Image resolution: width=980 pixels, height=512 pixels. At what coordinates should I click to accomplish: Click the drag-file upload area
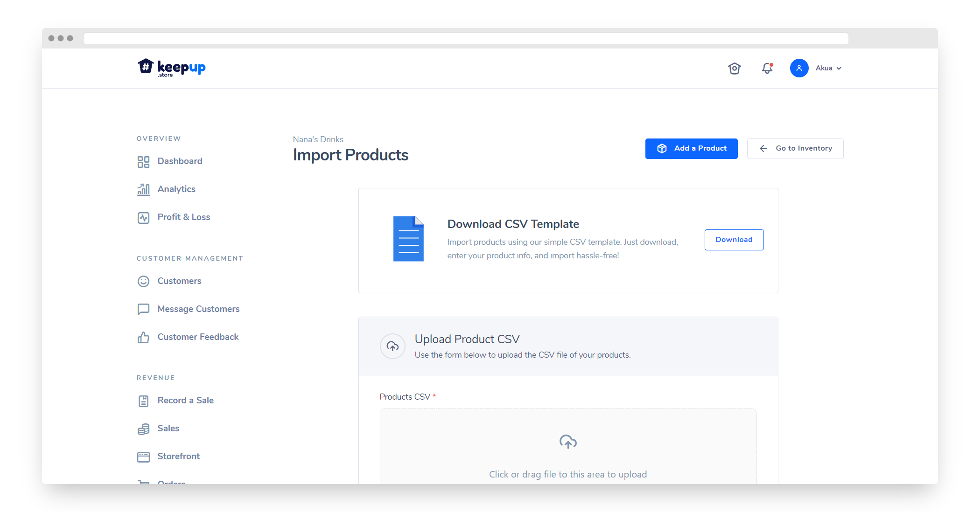(x=568, y=448)
